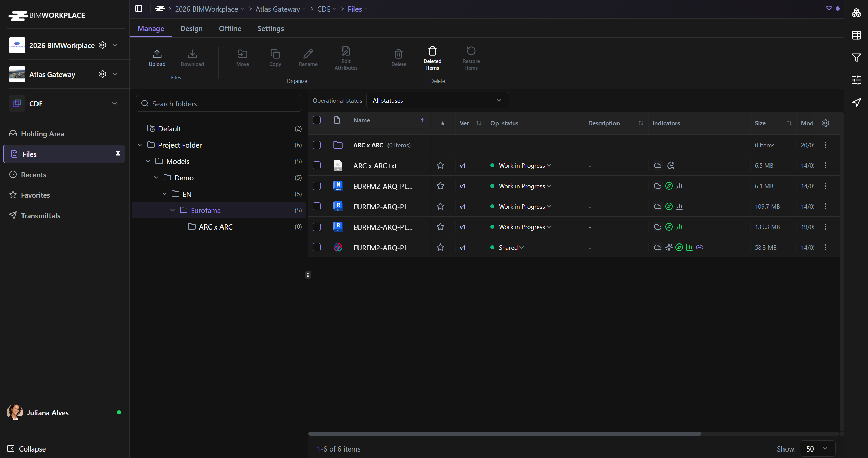Viewport: 868px width, 458px height.
Task: Switch to the Offline tab
Action: click(x=230, y=29)
